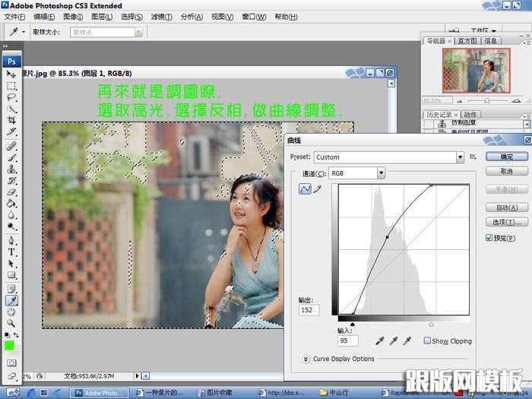The height and width of the screenshot is (399, 532).
Task: Open the 滤镜(T) menu
Action: pos(161,17)
